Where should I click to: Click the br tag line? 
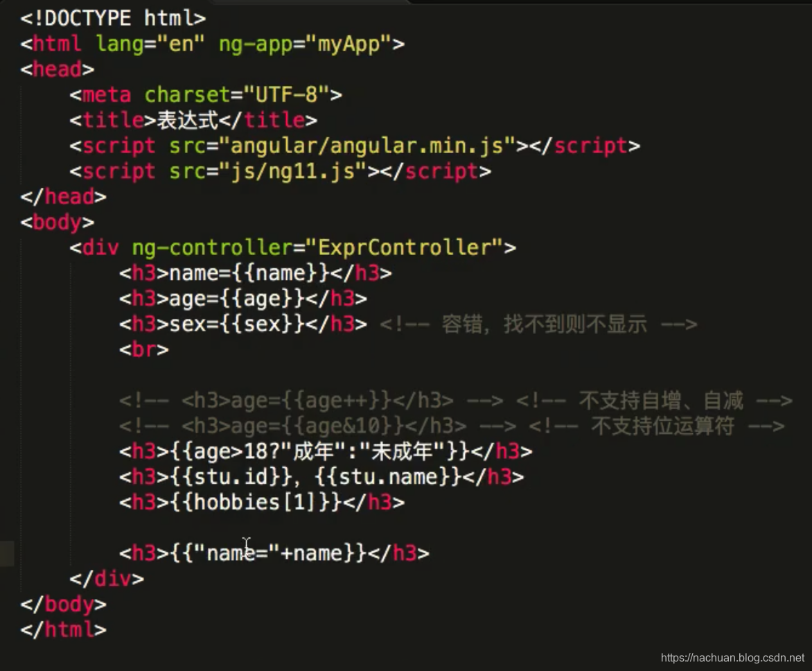(144, 349)
